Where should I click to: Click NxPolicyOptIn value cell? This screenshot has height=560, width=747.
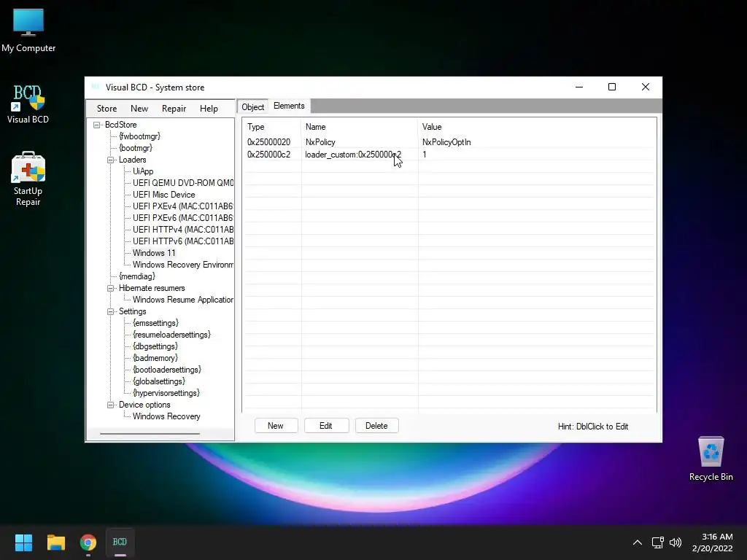pos(446,142)
